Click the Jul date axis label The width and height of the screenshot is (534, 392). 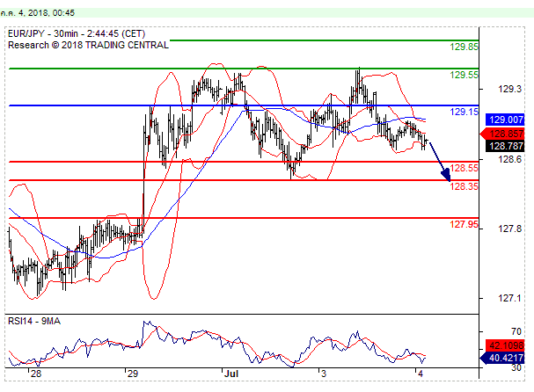click(x=230, y=374)
